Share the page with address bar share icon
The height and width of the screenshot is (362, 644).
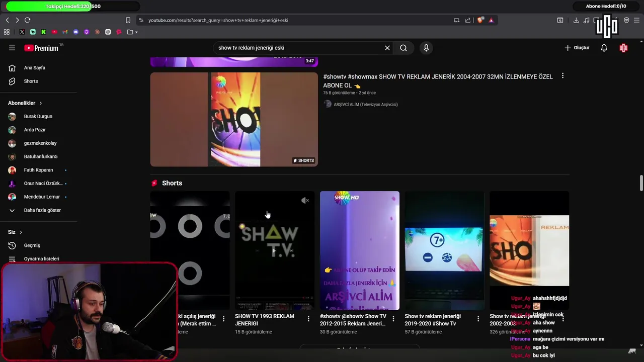(468, 20)
